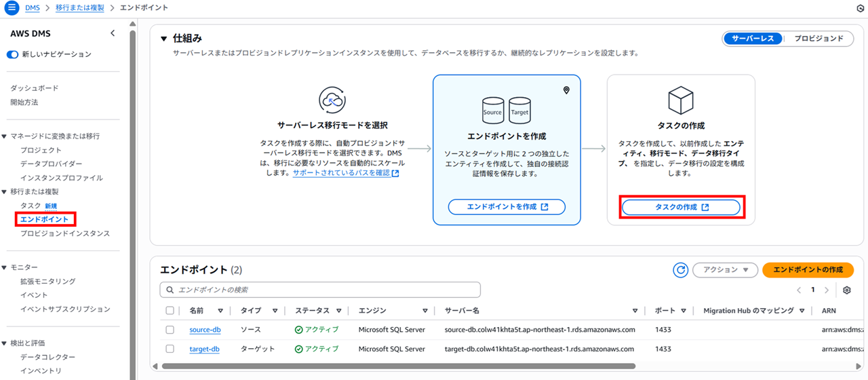Click タスクの作成 card button
868x380 pixels.
click(682, 208)
